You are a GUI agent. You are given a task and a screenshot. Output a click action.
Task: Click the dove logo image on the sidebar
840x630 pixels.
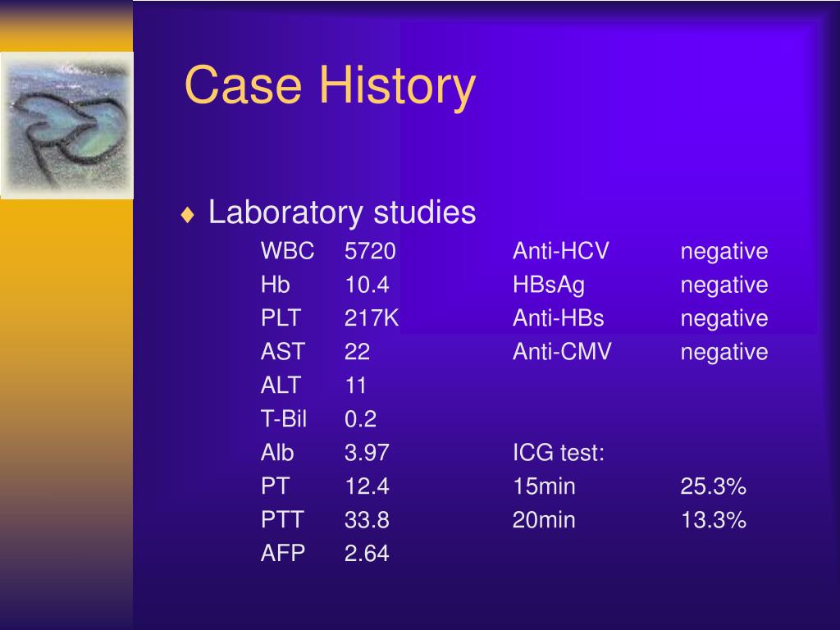[67, 126]
